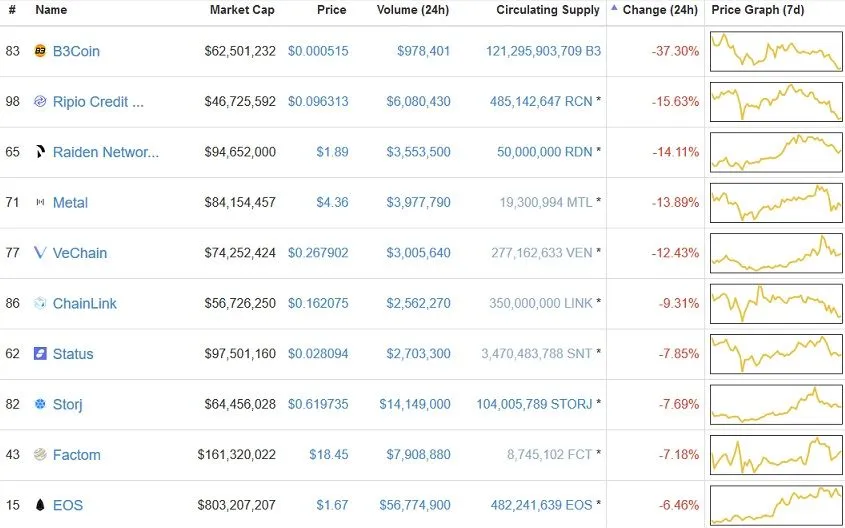
Task: Sort by the Change (24h) column arrow
Action: [x=614, y=8]
